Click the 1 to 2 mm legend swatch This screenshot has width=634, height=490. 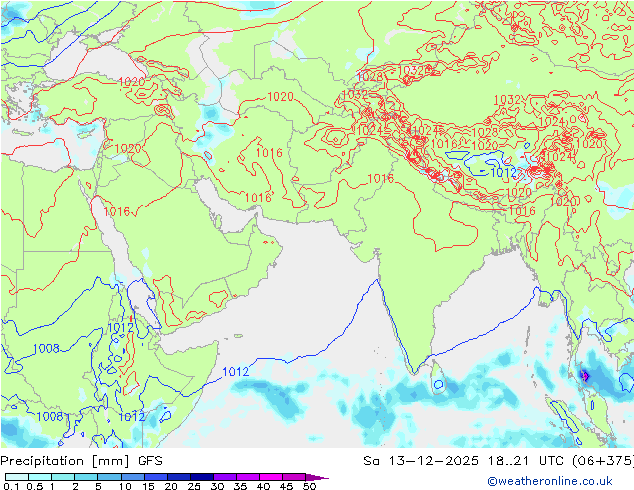pos(63,477)
